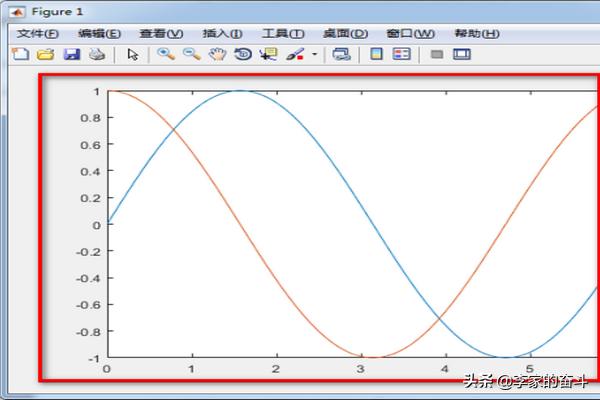The width and height of the screenshot is (600, 400).
Task: Toggle the Zoom In magnifier tool
Action: [x=166, y=54]
